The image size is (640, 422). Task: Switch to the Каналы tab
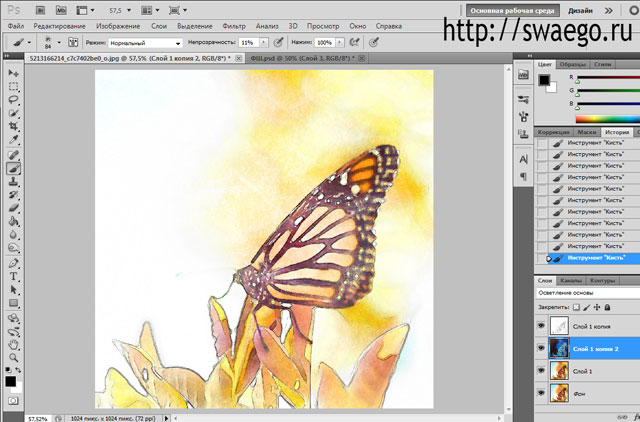pyautogui.click(x=571, y=281)
